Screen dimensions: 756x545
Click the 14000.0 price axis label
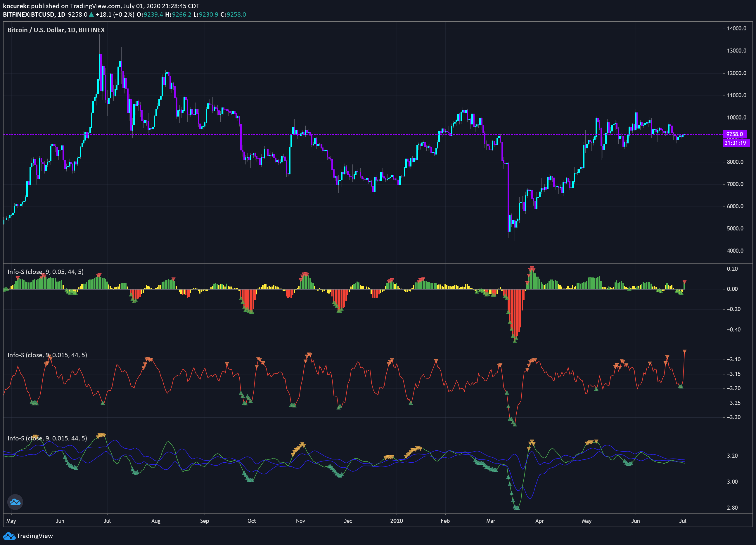click(737, 28)
